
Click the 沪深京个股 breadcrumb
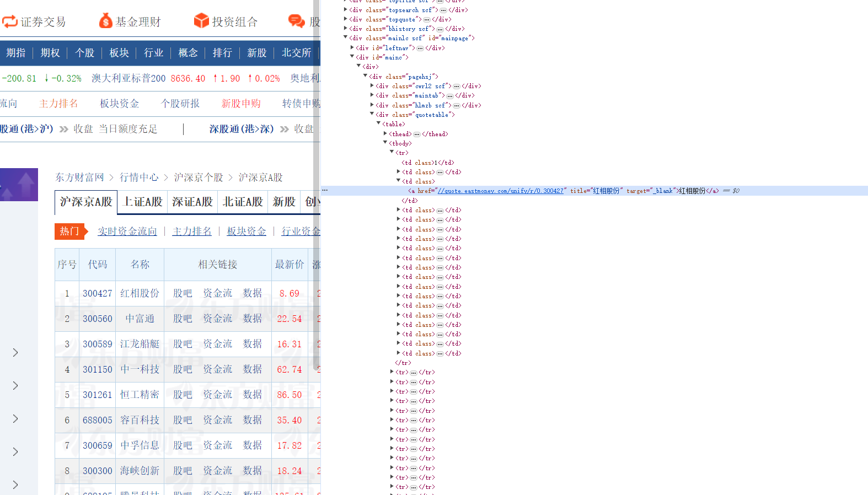[x=199, y=177]
